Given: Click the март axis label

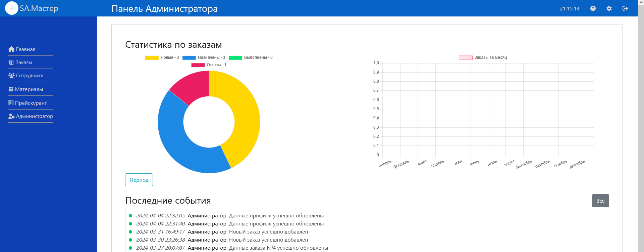Looking at the screenshot, I should (422, 163).
